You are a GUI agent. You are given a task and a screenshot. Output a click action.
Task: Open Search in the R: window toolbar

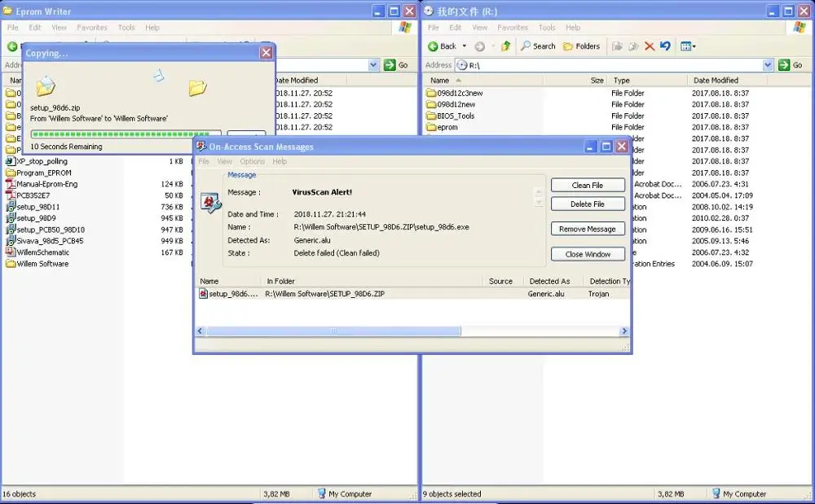539,46
